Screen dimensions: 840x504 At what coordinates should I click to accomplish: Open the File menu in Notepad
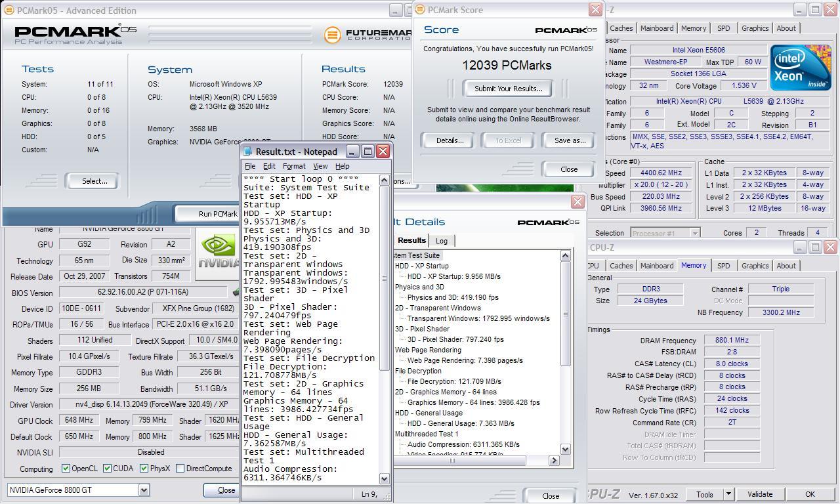coord(250,166)
